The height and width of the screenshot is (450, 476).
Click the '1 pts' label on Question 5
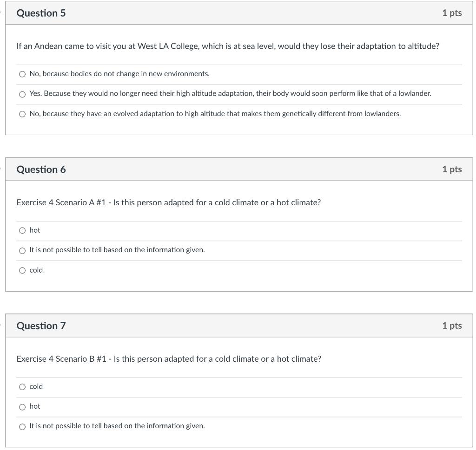(x=452, y=13)
